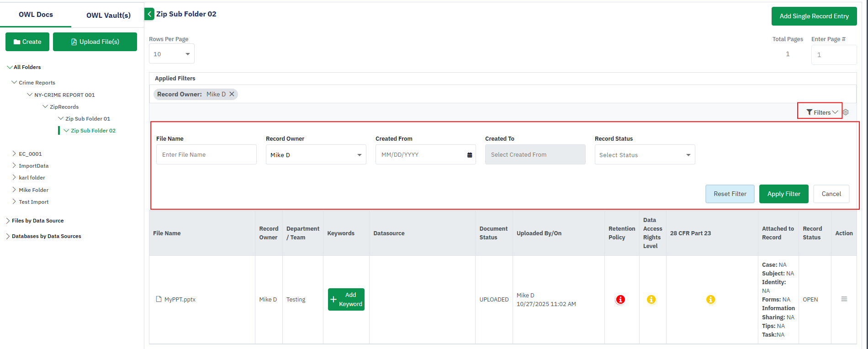The height and width of the screenshot is (349, 868).
Task: Click the back arrow beside Zip Sub Folder 02
Action: pos(149,14)
